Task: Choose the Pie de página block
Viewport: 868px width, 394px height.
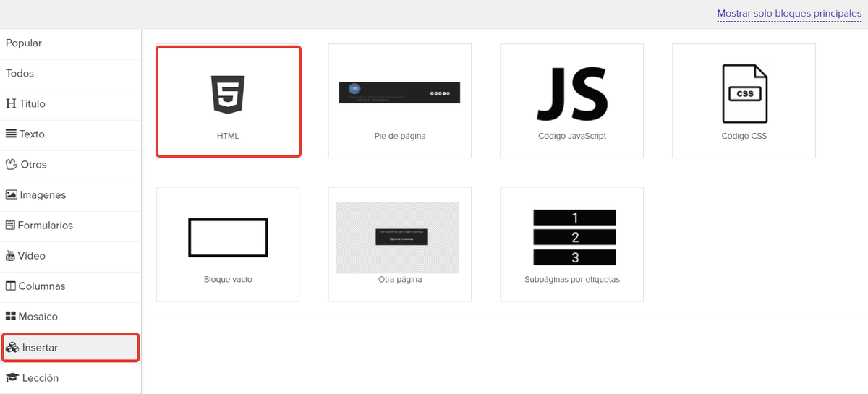Action: tap(400, 101)
